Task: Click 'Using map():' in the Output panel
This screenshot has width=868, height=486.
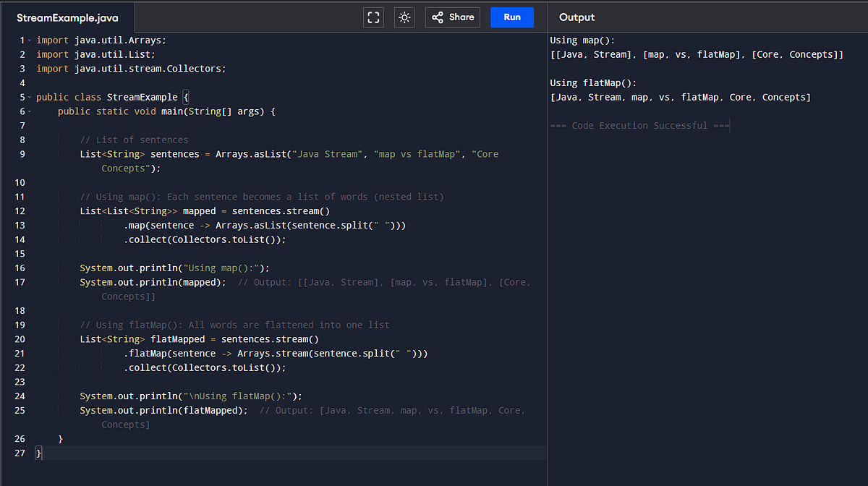Action: pos(582,40)
